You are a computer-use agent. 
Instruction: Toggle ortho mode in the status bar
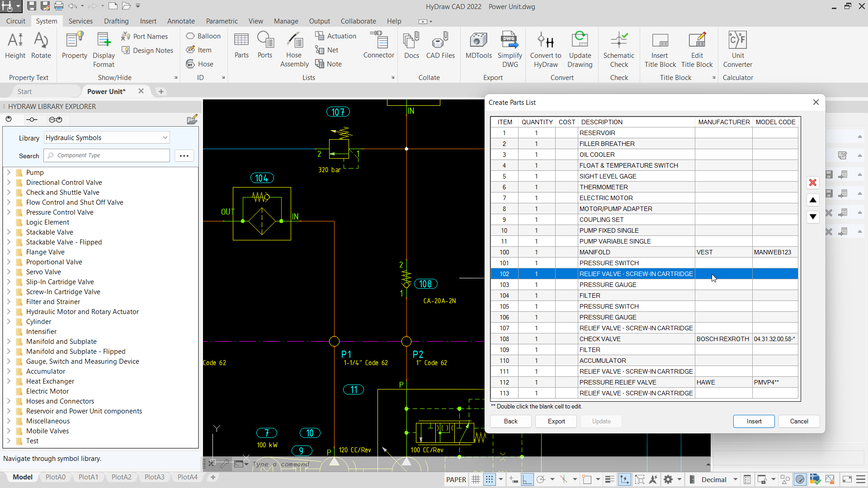tap(527, 479)
